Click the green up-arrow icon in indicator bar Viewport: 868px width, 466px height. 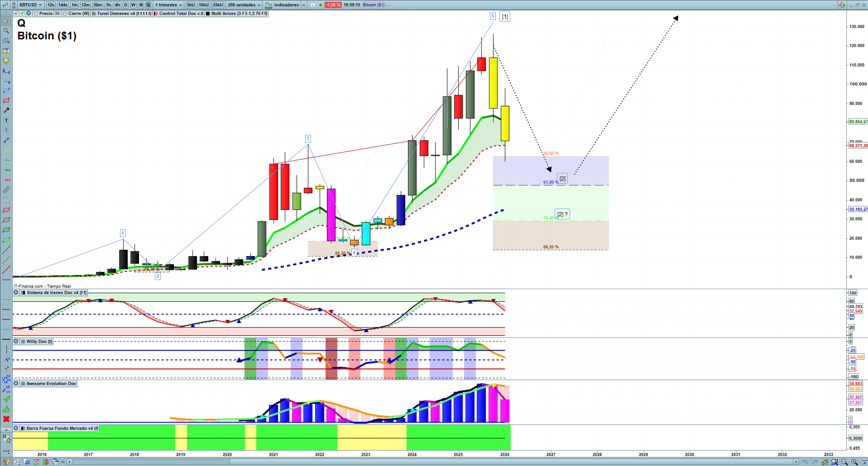(x=22, y=14)
